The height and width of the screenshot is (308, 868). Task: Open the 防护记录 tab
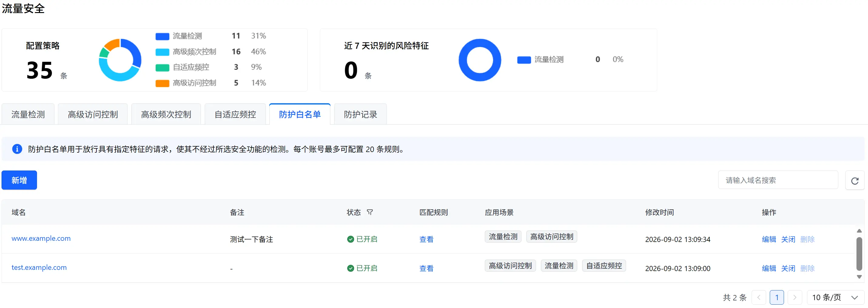(360, 114)
